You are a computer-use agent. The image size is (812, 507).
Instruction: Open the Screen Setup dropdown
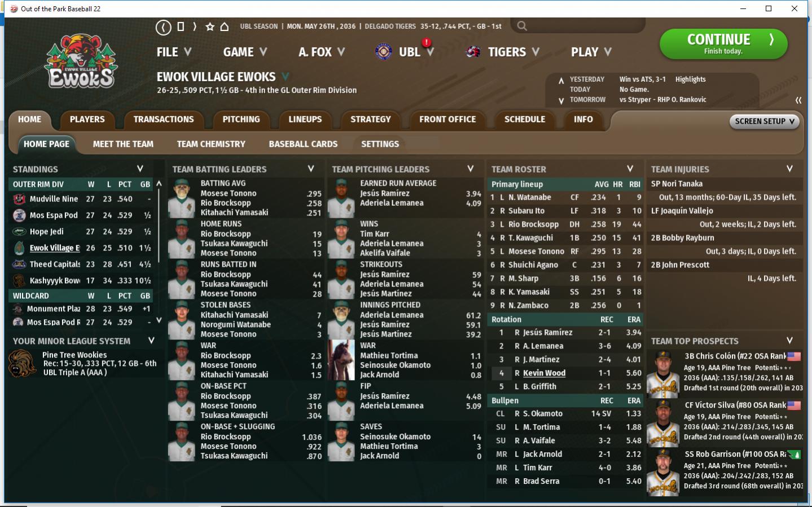(765, 121)
